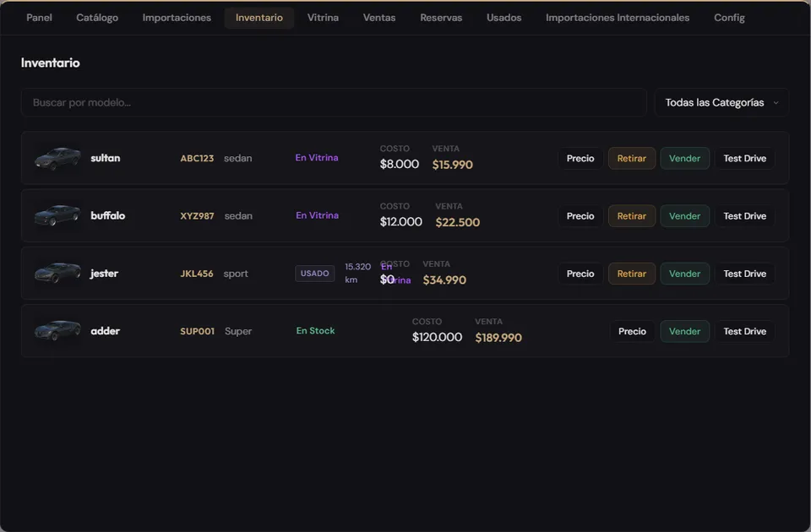Click the $8.000 cost value
The image size is (811, 532).
point(400,165)
